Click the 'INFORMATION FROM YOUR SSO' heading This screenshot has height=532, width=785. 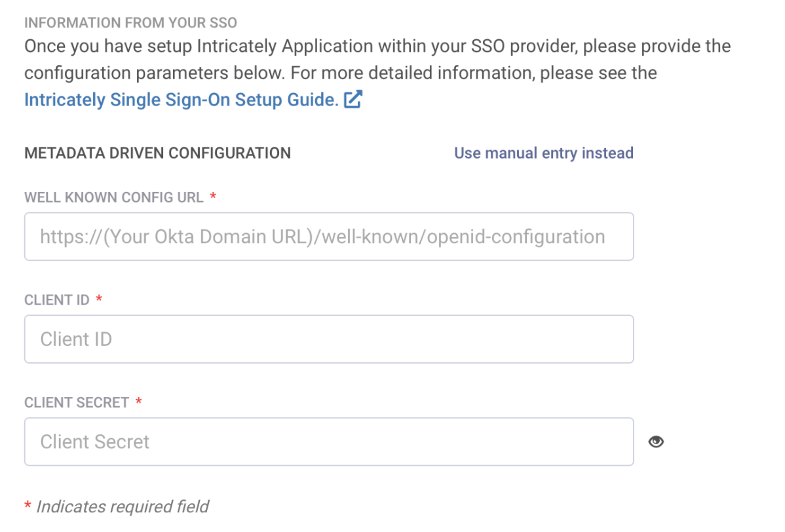(x=130, y=23)
